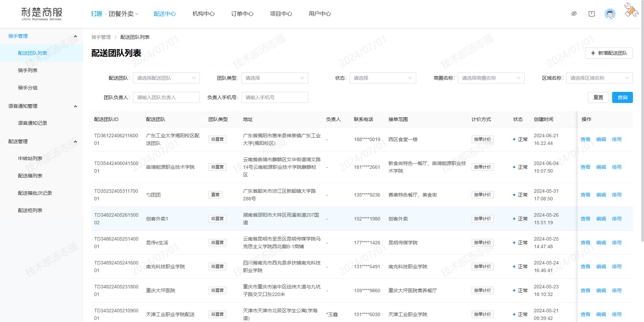Screen dimensions: 644x322
Task: Click the 重置 button
Action: (598, 97)
